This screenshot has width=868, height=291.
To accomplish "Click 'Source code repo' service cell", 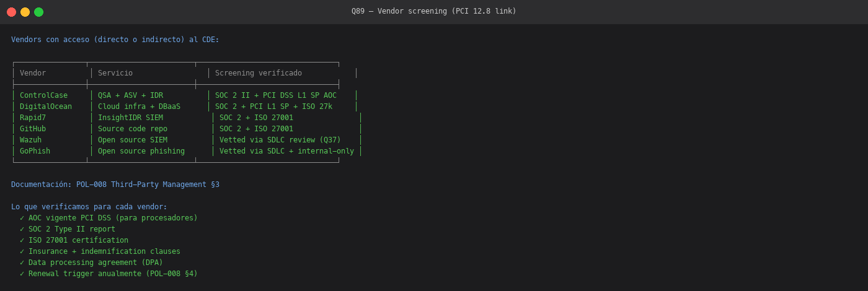I will 133,129.
